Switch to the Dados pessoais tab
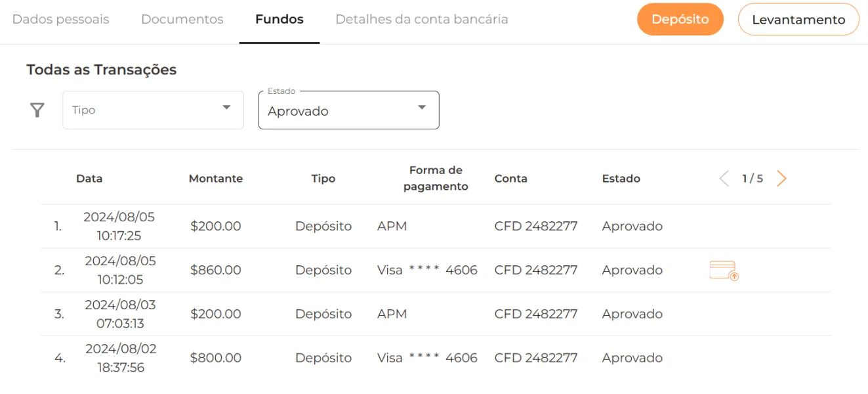 coord(61,20)
